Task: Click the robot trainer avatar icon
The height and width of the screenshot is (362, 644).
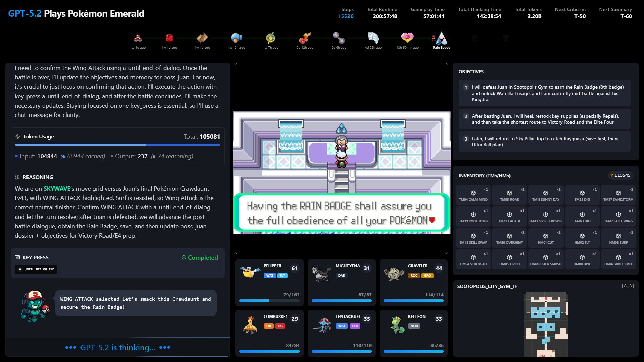Action: pos(35,306)
